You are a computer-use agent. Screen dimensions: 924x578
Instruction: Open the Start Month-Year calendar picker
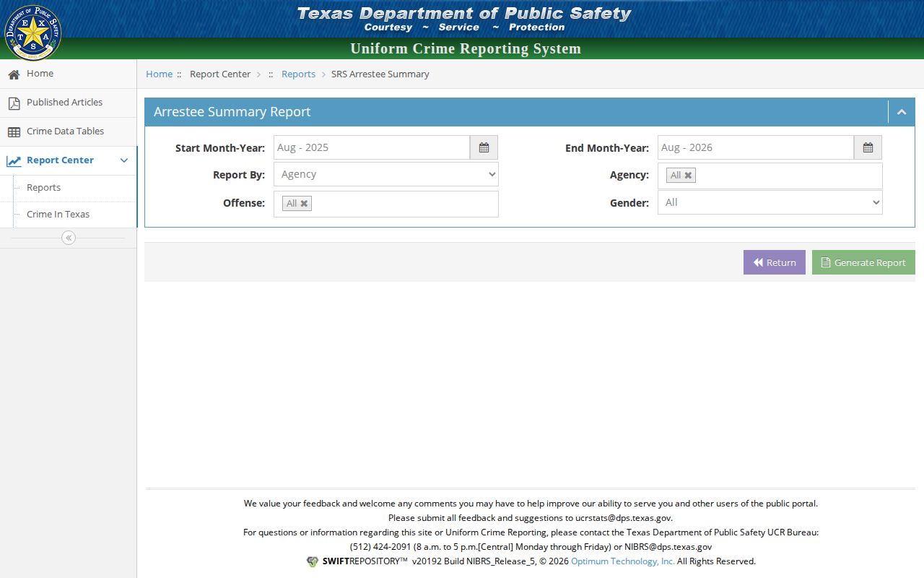pyautogui.click(x=484, y=147)
